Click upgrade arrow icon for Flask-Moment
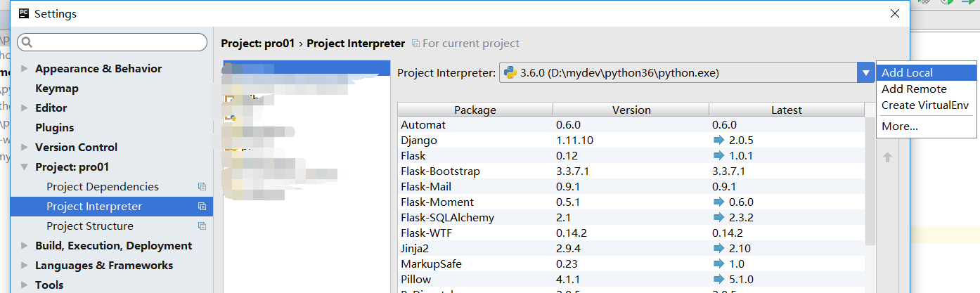The height and width of the screenshot is (293, 980). [x=718, y=202]
